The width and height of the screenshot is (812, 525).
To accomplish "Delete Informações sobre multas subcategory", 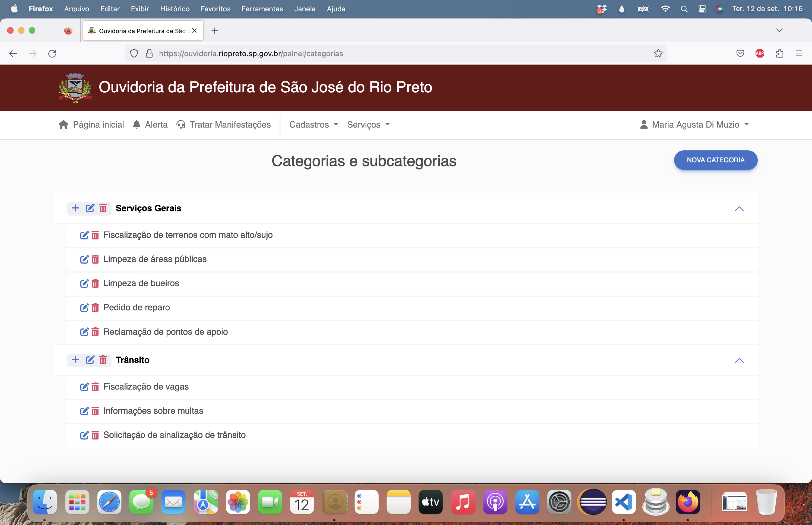I will click(96, 411).
